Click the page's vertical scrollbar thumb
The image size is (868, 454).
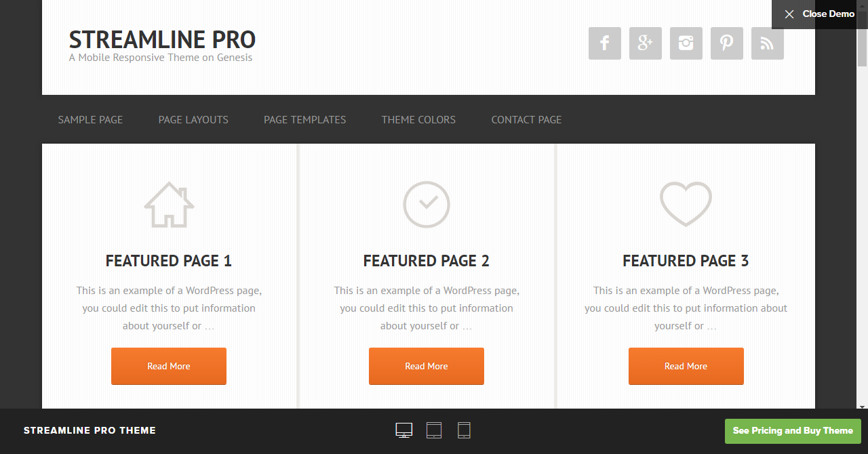click(863, 38)
